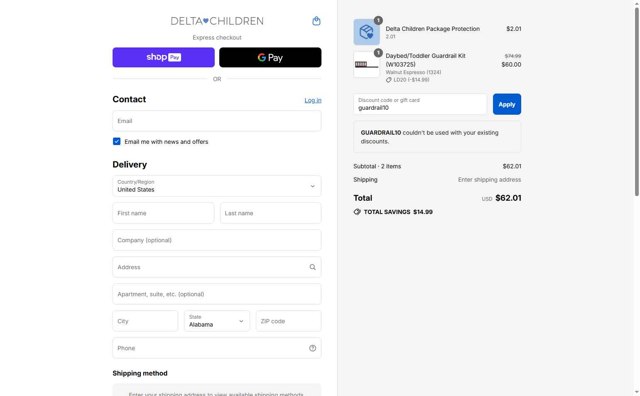The width and height of the screenshot is (640, 396).
Task: Pay with the Google Pay button
Action: click(x=270, y=57)
